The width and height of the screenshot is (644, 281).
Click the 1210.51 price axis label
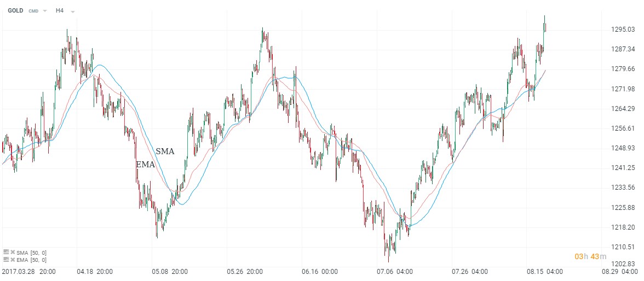point(623,247)
